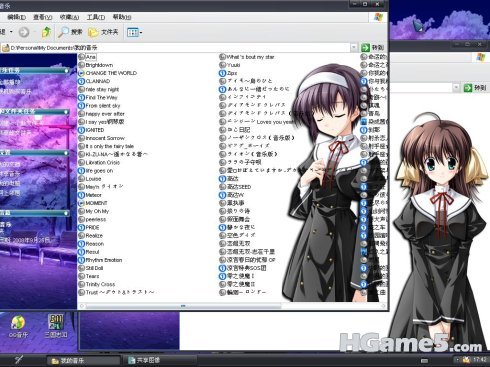Open the Back button history dropdown
This screenshot has height=367, width=490.
click(11, 32)
